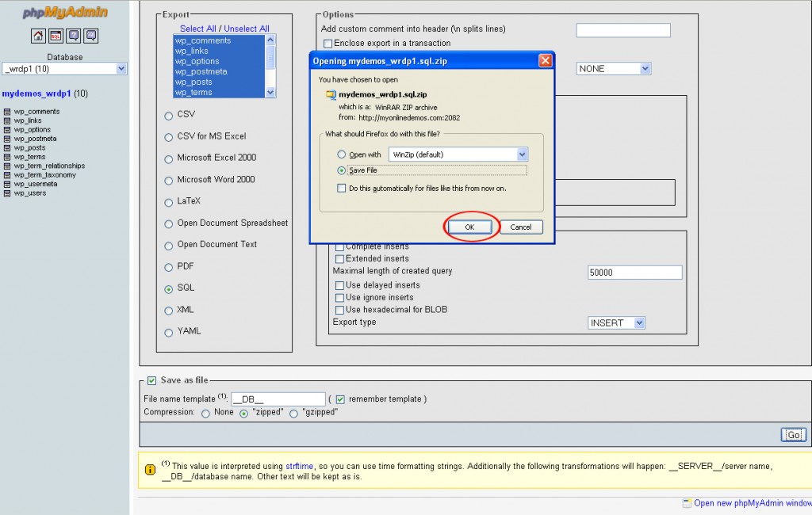Click table icon beside wp_options
The image size is (812, 515).
[7, 130]
